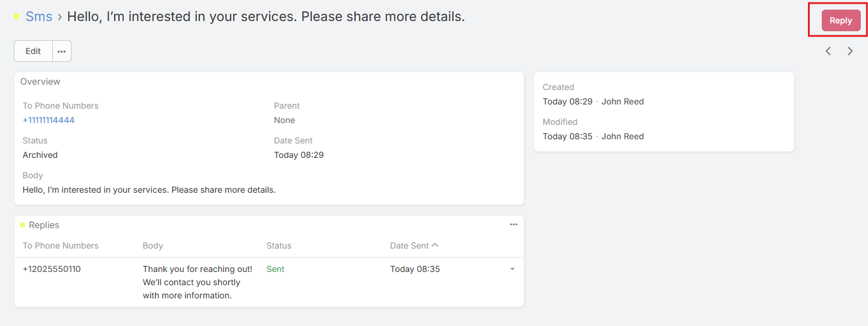The height and width of the screenshot is (326, 868).
Task: Click the yellow Sms color marker in header
Action: [17, 16]
